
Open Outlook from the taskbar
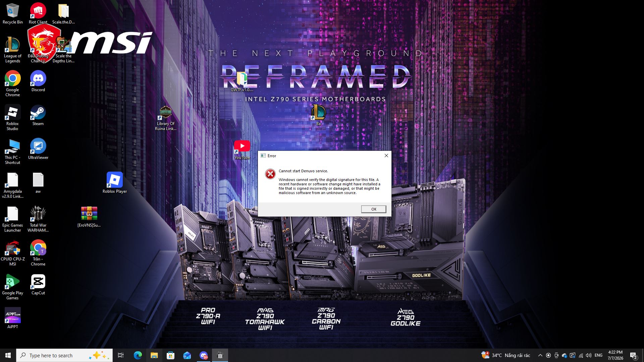click(187, 355)
